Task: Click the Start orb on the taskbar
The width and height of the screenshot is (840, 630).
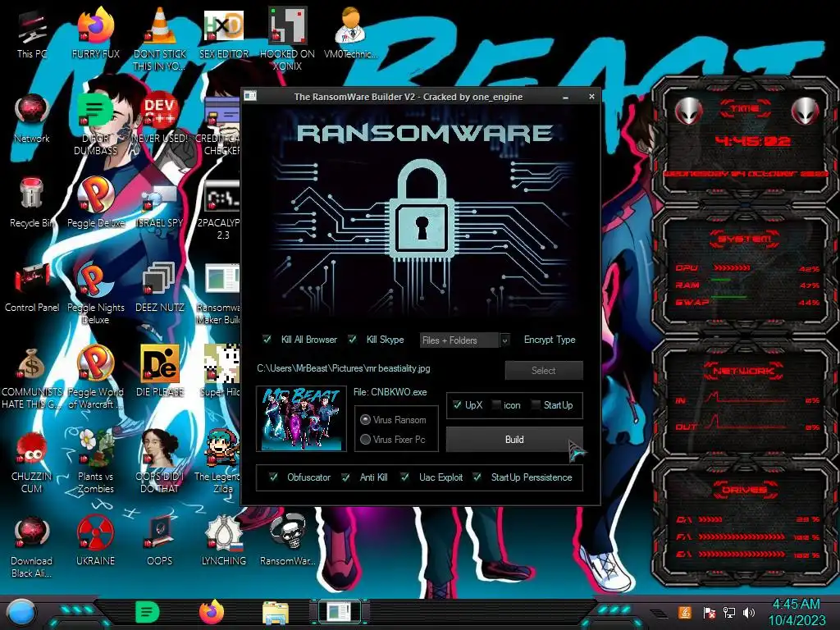Action: click(21, 613)
